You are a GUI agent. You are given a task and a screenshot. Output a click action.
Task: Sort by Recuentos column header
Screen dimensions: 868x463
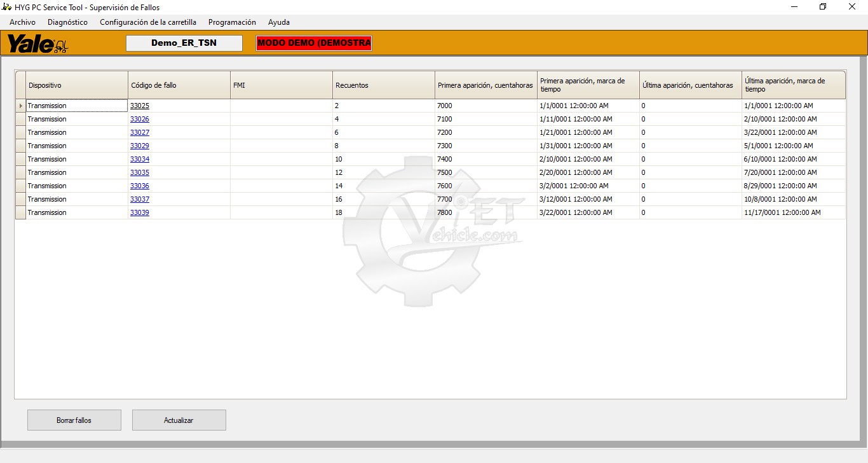point(383,85)
